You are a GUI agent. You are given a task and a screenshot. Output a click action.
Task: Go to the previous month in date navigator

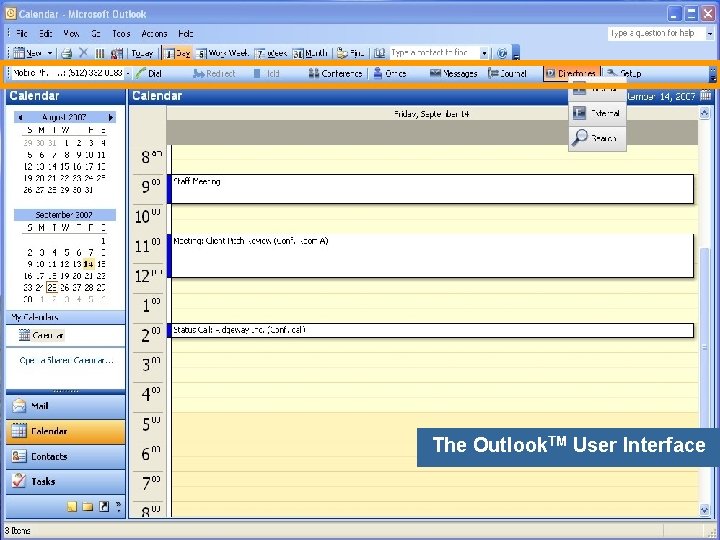(20, 118)
